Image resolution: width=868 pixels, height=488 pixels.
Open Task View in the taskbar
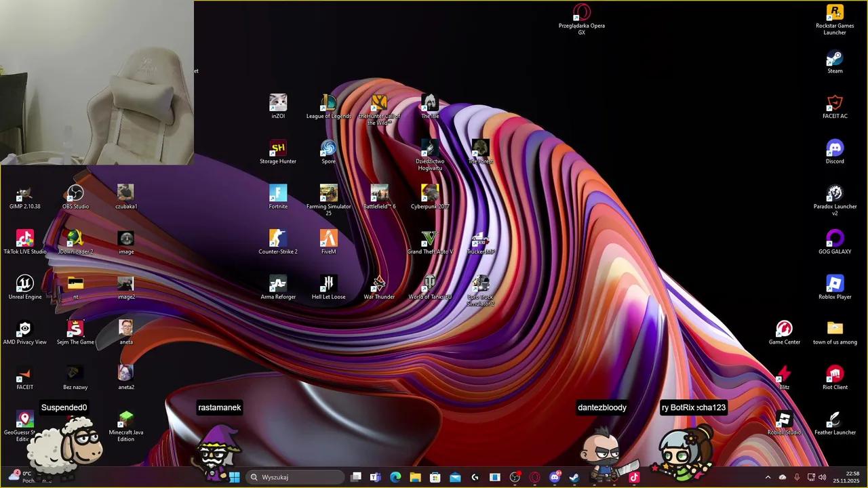click(x=356, y=477)
